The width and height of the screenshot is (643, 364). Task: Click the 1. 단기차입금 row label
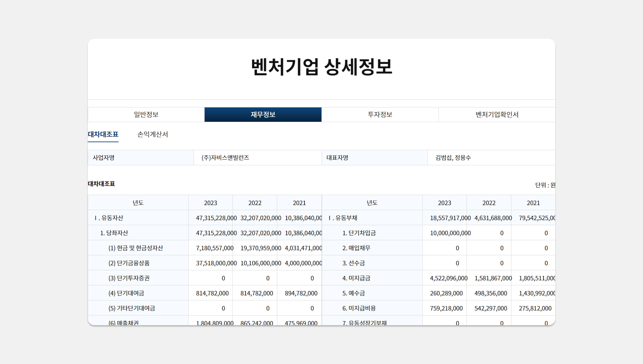[x=359, y=233]
